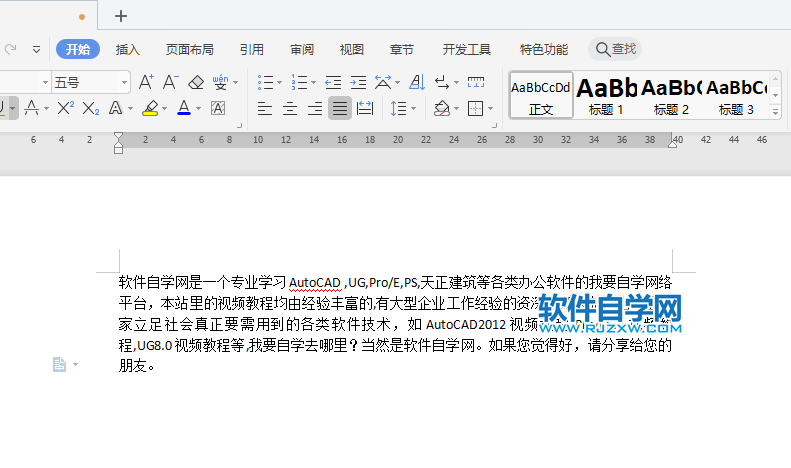This screenshot has width=791, height=468.
Task: Open 审阅 tab
Action: coord(302,49)
